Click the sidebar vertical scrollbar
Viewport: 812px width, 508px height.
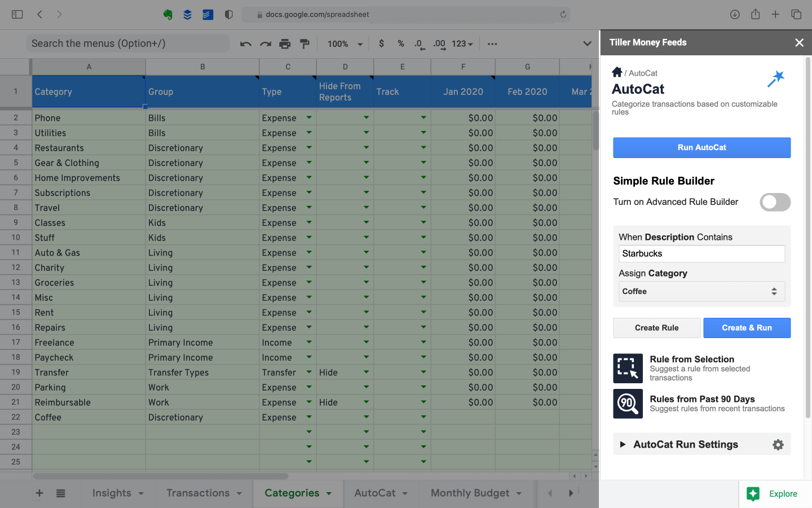[808, 237]
